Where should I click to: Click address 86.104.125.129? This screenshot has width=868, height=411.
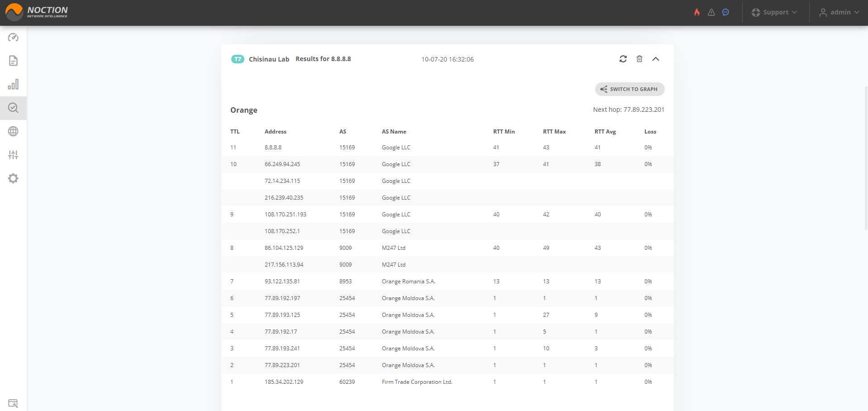(284, 248)
